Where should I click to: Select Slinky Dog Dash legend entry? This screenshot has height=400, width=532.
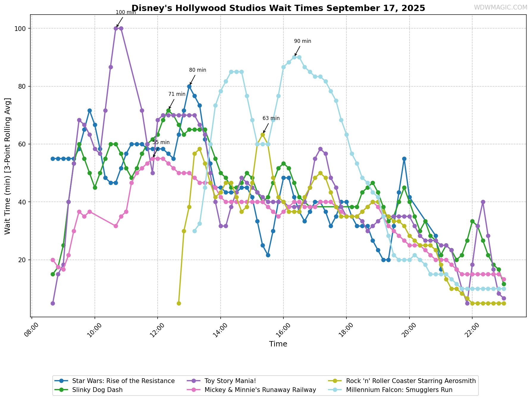coord(89,390)
